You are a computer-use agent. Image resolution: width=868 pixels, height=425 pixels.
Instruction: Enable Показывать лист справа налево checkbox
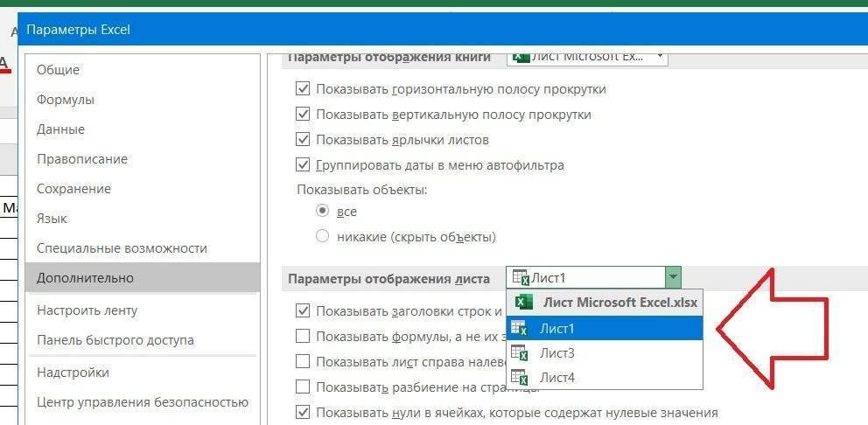tap(303, 361)
